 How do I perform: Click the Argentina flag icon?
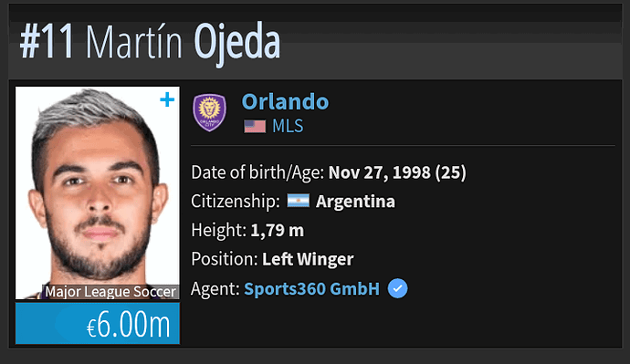click(299, 201)
